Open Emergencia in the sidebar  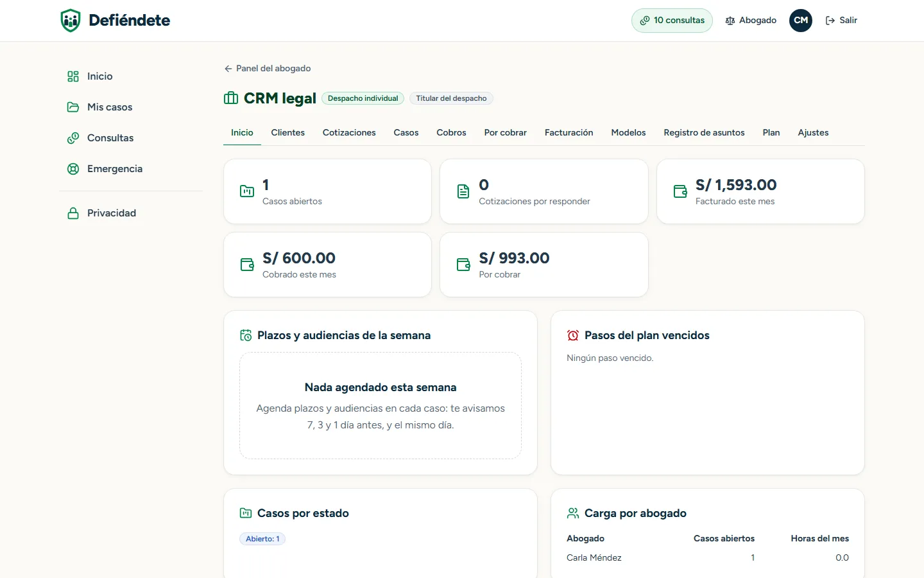click(x=131, y=169)
